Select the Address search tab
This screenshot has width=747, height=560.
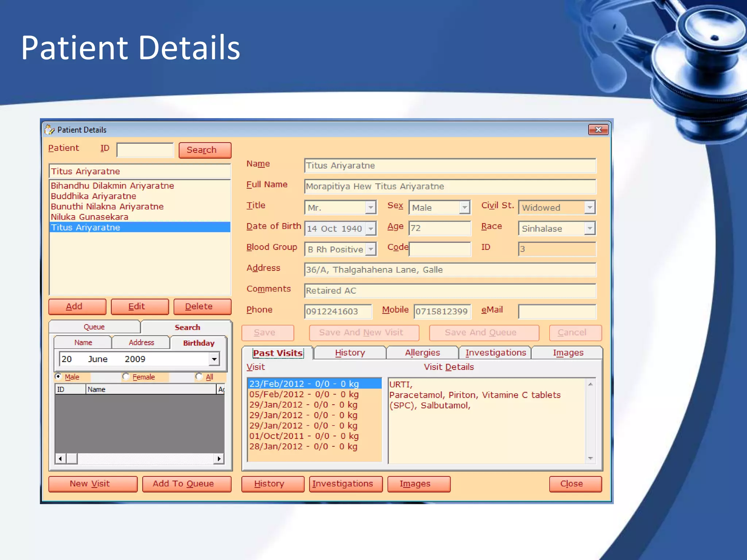[141, 342]
